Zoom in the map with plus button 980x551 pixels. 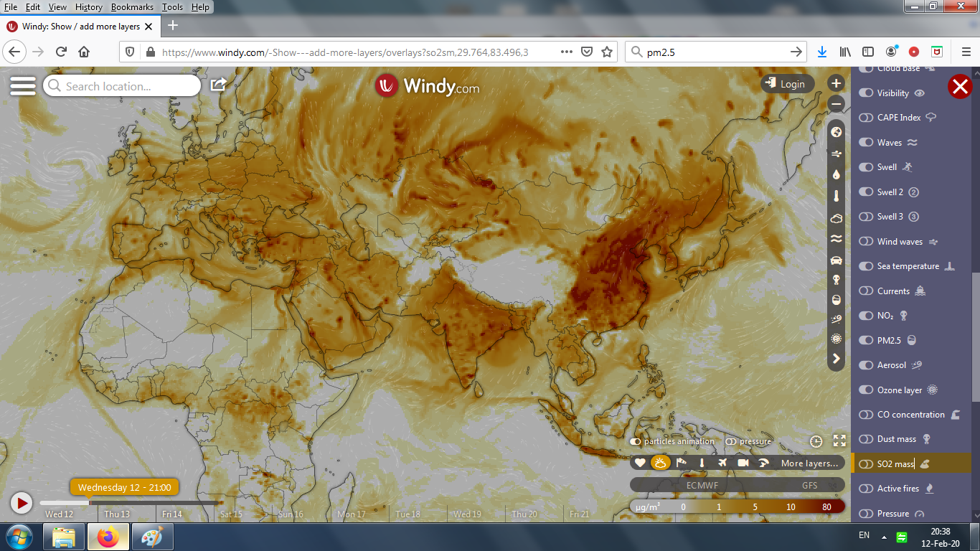(x=836, y=83)
